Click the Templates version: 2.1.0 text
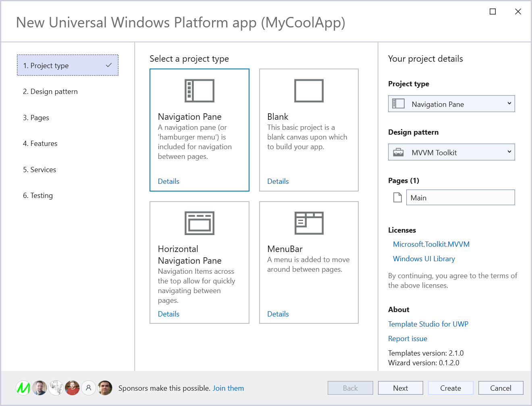Image resolution: width=532 pixels, height=406 pixels. click(x=426, y=353)
